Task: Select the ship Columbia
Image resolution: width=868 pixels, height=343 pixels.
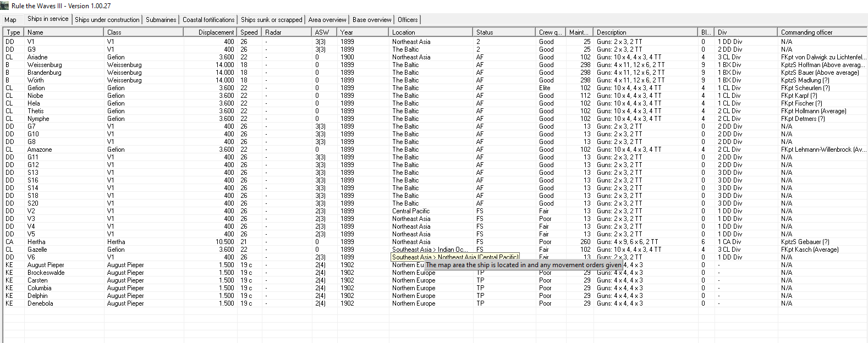Action: pyautogui.click(x=40, y=288)
